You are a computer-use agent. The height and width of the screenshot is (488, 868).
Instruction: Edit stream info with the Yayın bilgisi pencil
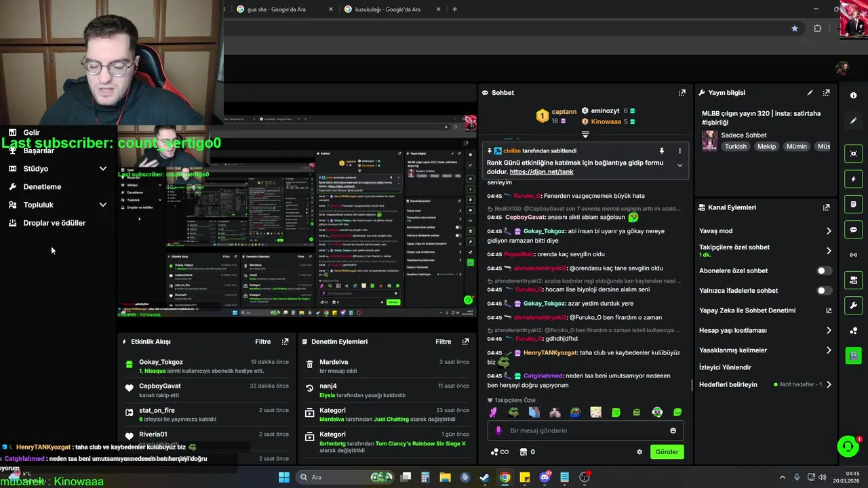pos(810,93)
